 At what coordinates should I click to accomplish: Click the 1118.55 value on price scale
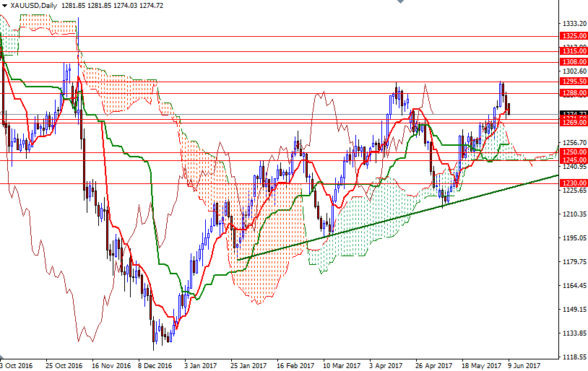[x=574, y=357]
